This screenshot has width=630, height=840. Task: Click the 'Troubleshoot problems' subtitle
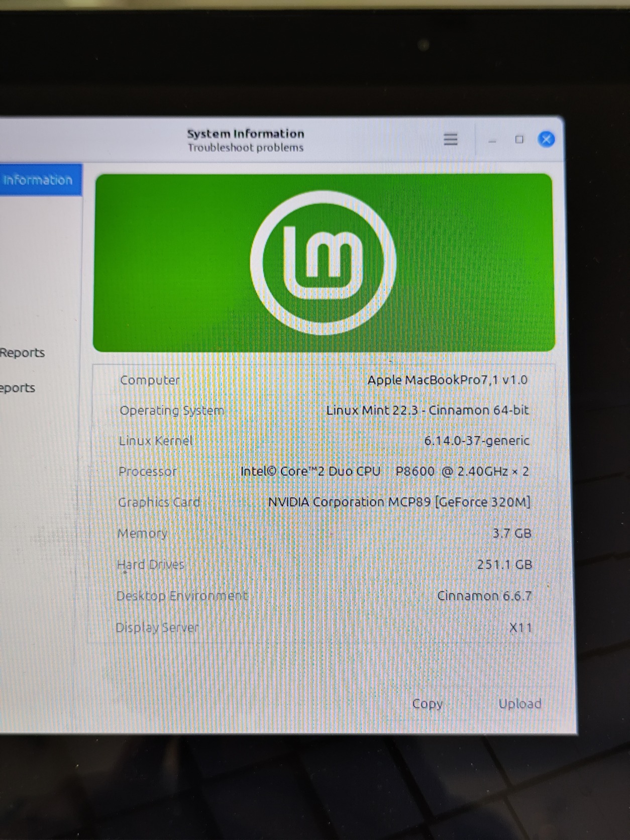[x=246, y=148]
